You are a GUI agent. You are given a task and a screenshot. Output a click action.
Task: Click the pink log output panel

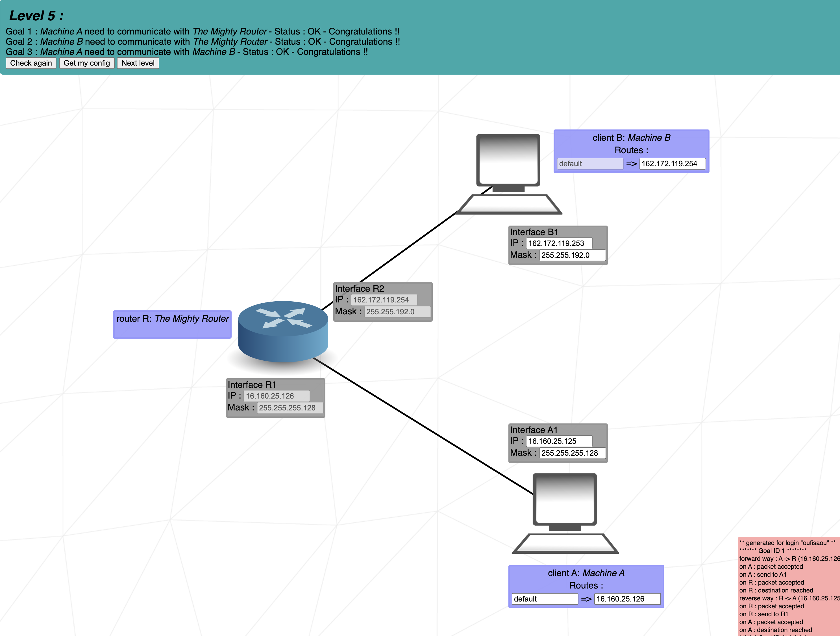(788, 587)
